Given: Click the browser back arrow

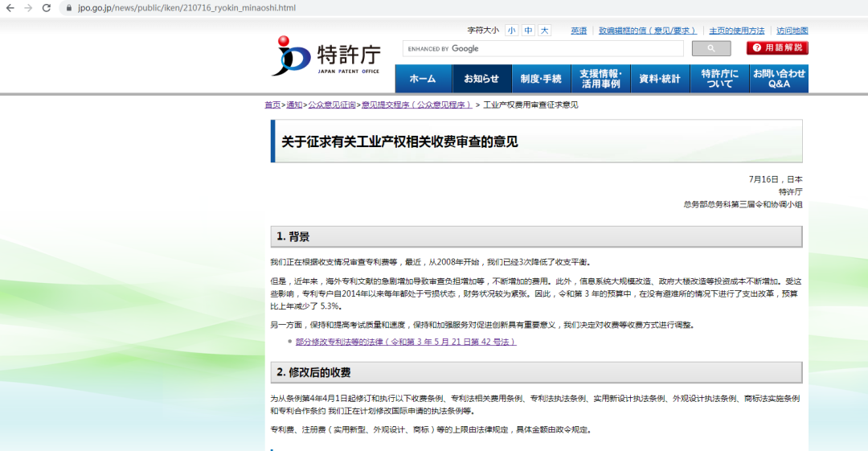Looking at the screenshot, I should click(10, 8).
